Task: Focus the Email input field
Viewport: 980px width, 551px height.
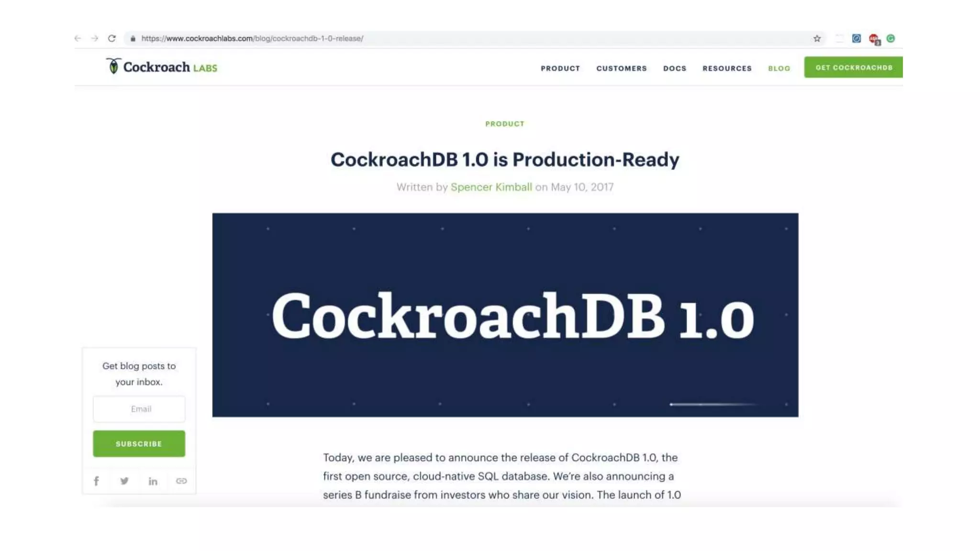Action: click(x=139, y=409)
